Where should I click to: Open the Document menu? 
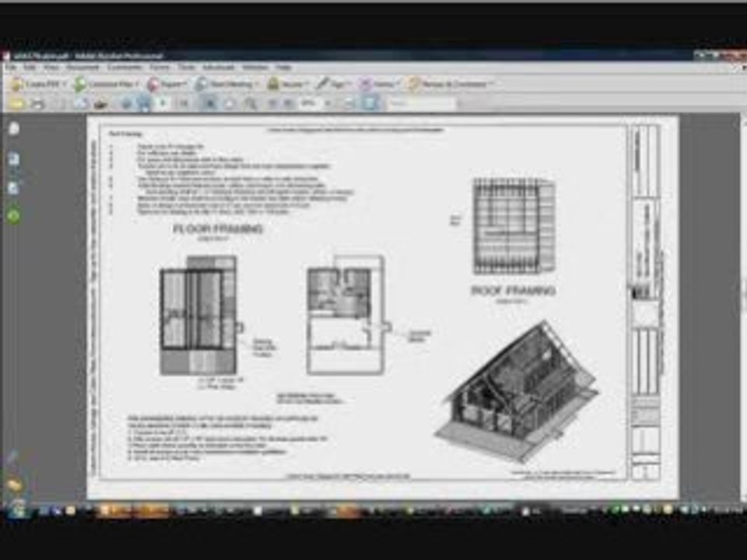tap(82, 68)
